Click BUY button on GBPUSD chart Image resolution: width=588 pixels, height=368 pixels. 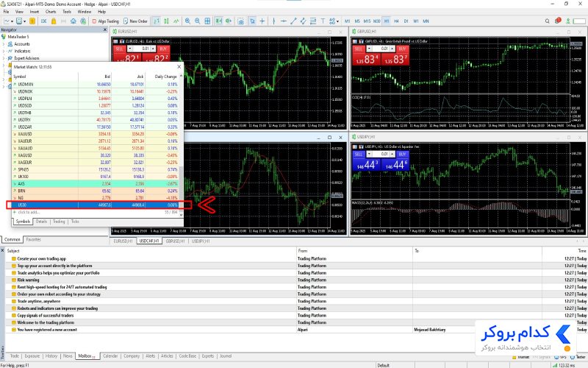click(x=402, y=49)
